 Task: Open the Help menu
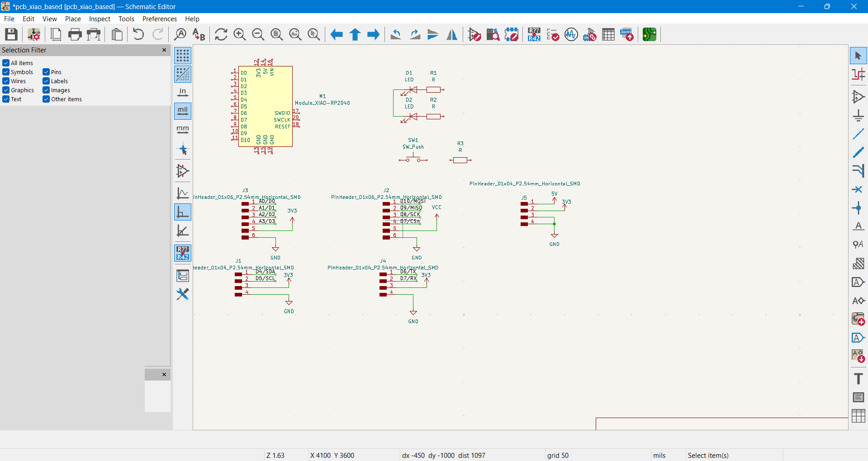(192, 19)
